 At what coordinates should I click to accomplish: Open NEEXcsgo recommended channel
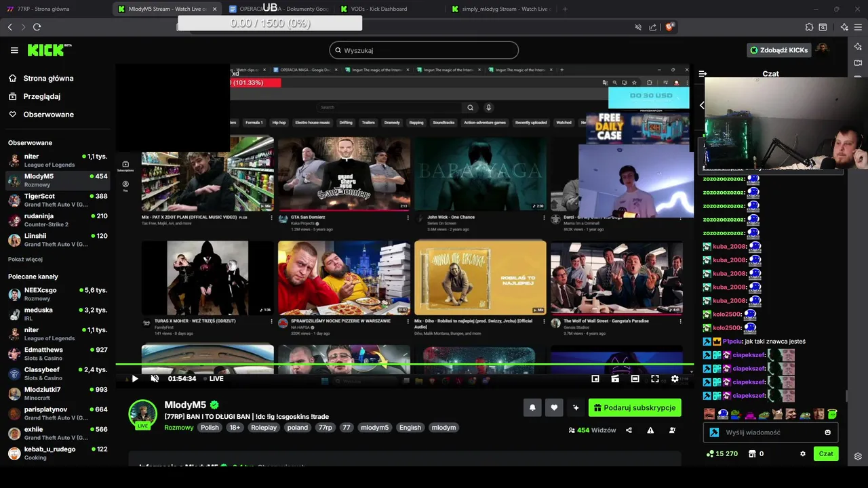57,293
